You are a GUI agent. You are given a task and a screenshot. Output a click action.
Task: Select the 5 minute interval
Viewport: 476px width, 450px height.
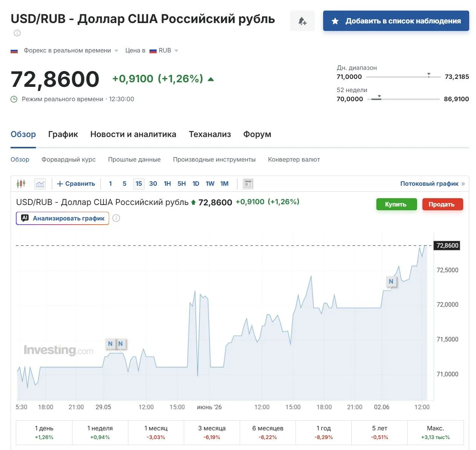point(125,184)
